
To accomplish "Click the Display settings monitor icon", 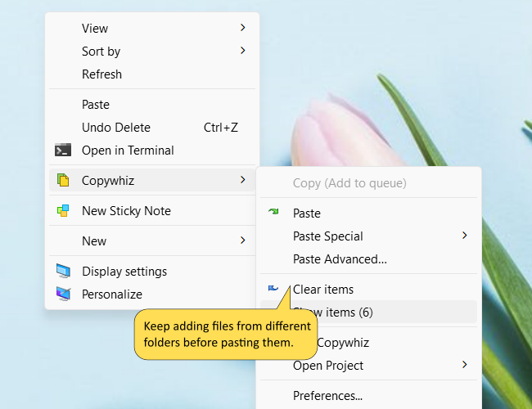I will [x=63, y=272].
